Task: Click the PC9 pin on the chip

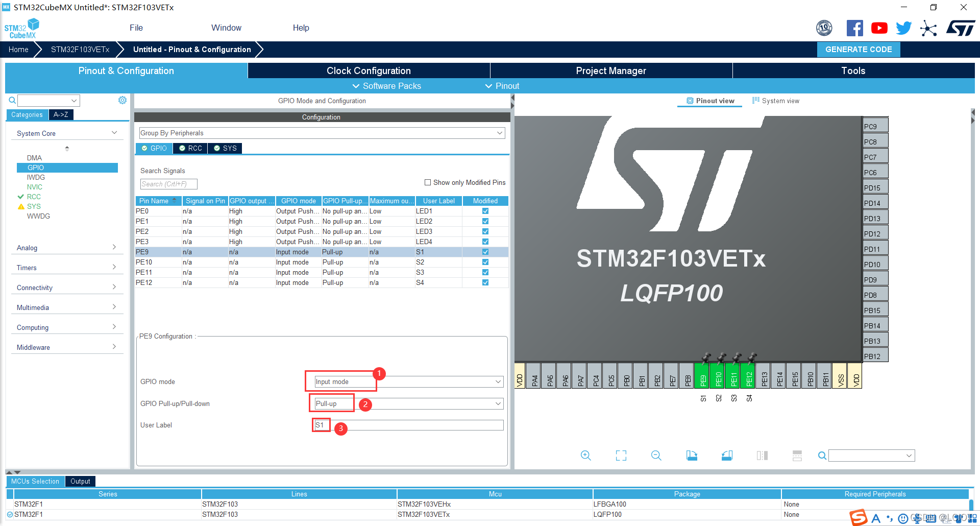Action: pyautogui.click(x=875, y=126)
